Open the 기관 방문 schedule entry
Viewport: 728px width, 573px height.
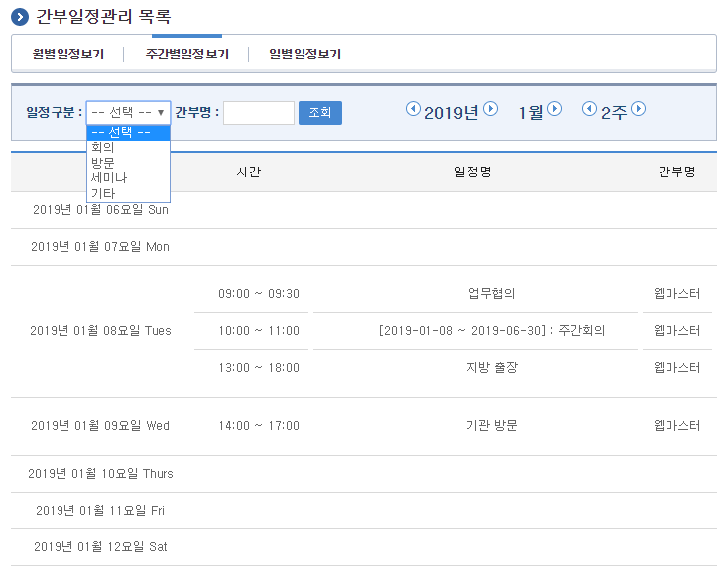(491, 426)
